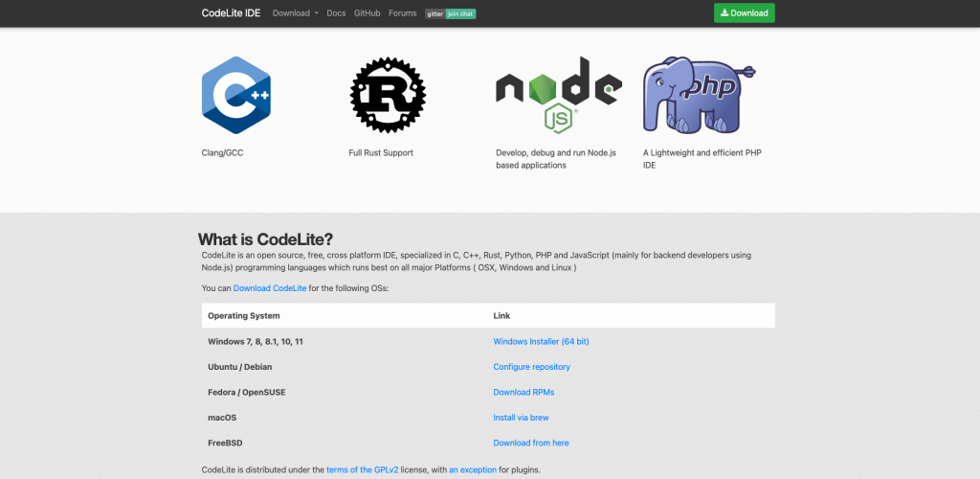
Task: Open the Docs page
Action: pyautogui.click(x=336, y=13)
